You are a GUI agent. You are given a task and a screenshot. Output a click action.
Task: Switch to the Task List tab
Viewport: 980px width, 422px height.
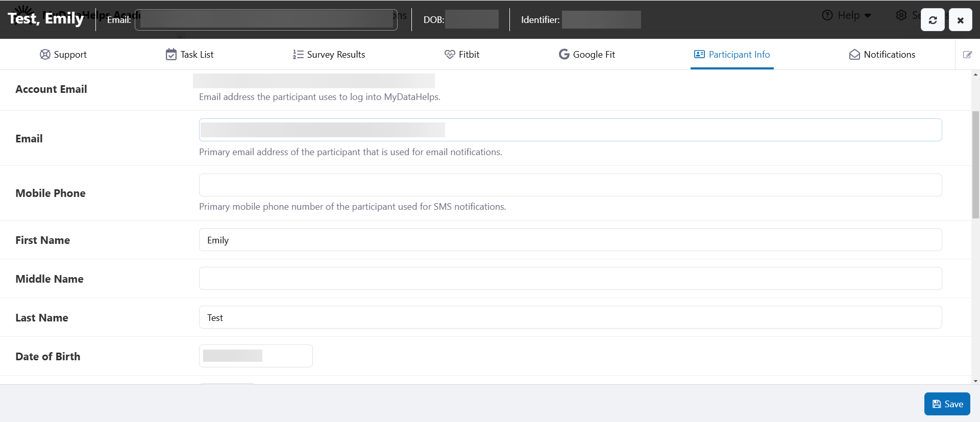(190, 55)
